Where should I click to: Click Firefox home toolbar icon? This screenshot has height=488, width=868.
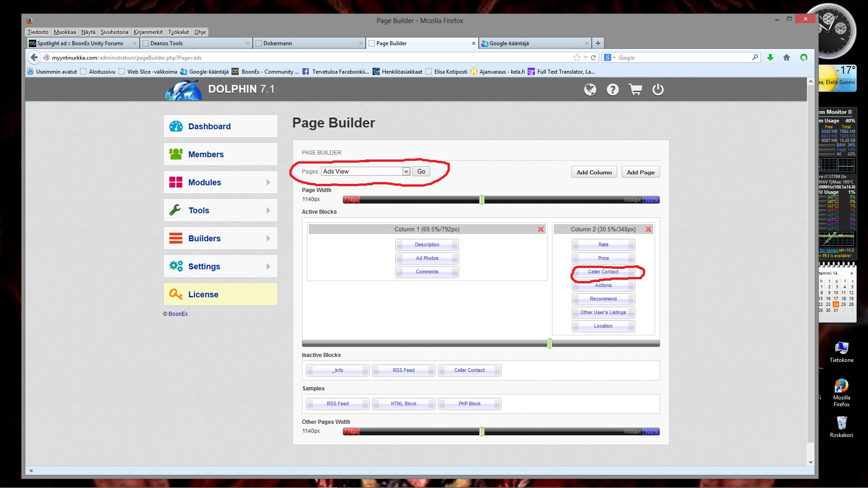tap(787, 57)
